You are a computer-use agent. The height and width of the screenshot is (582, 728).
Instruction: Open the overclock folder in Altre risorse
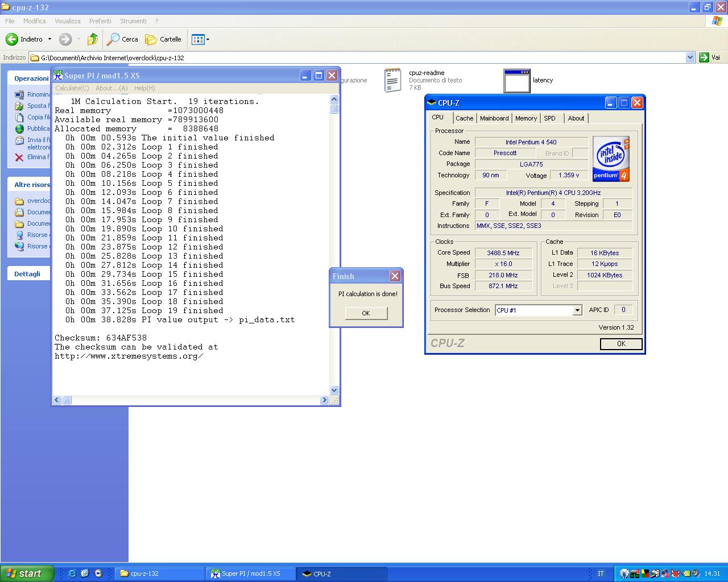32,201
